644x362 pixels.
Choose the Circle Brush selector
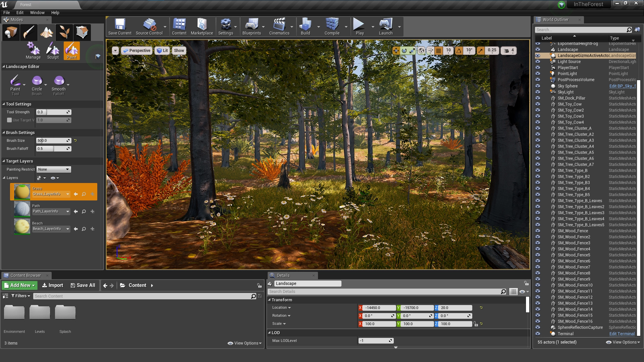[x=37, y=85]
